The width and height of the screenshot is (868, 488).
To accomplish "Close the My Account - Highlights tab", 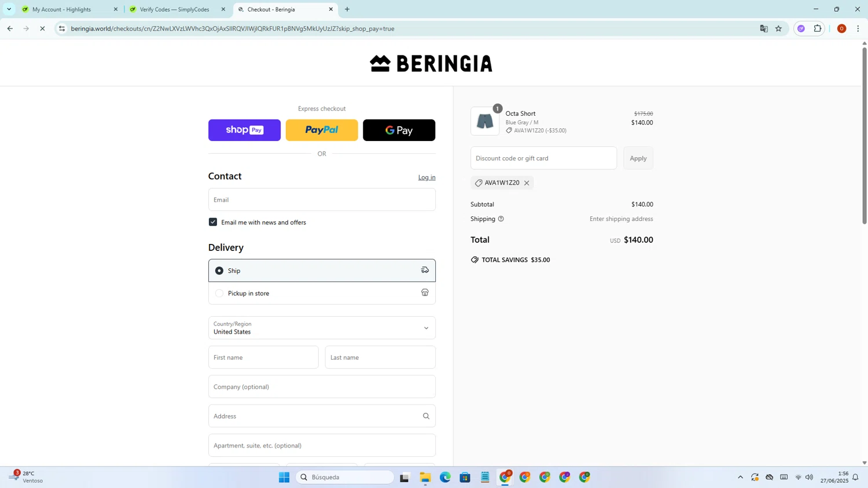I will [115, 9].
